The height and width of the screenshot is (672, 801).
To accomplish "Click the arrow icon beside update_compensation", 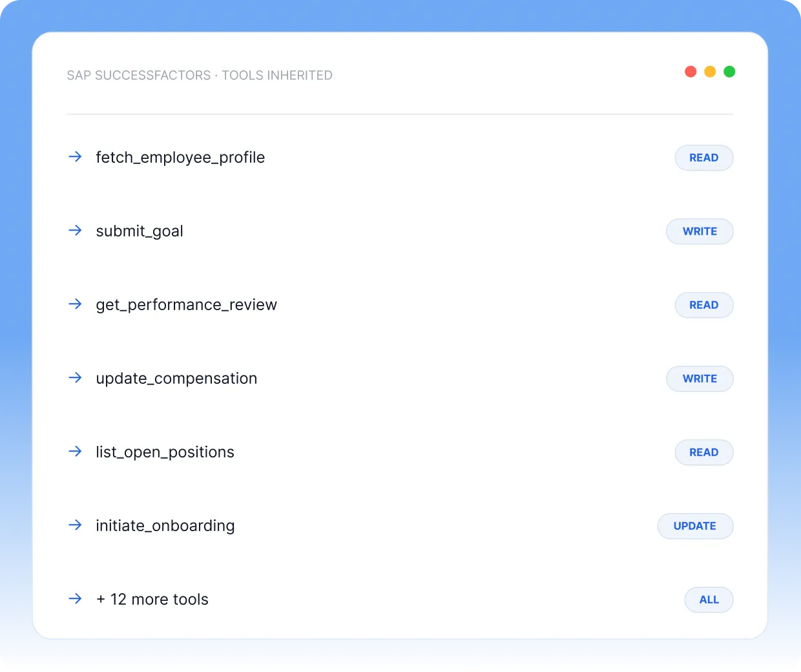I will 75,377.
